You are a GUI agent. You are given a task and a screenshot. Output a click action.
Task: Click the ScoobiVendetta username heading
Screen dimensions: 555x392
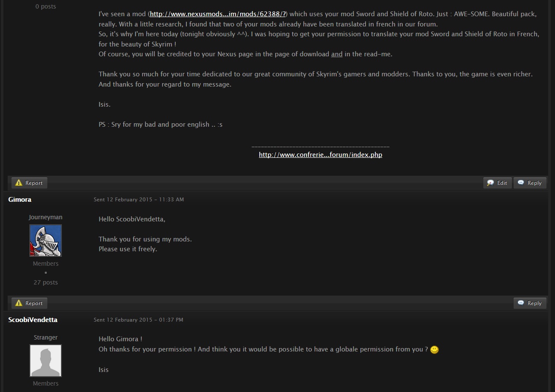pyautogui.click(x=33, y=320)
